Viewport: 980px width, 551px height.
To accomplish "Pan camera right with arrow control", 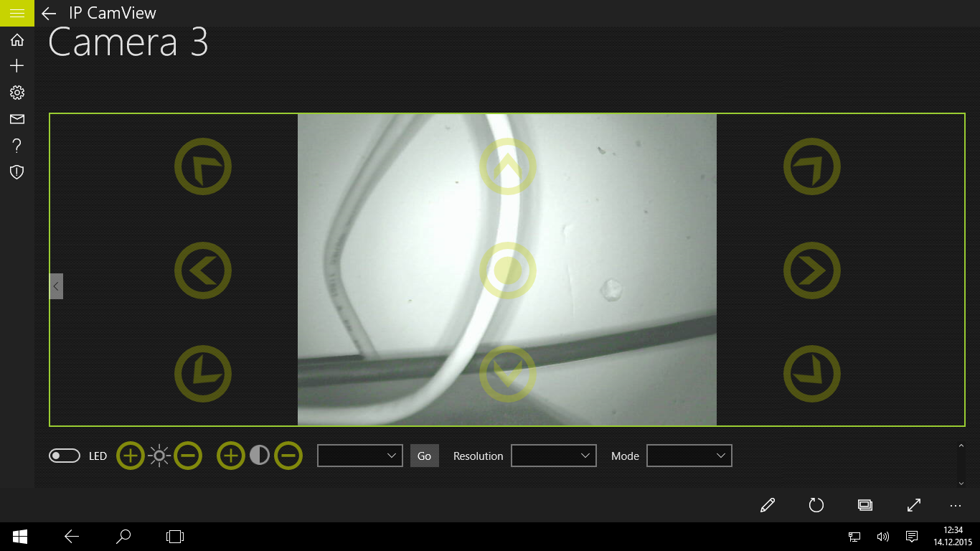I will click(812, 271).
